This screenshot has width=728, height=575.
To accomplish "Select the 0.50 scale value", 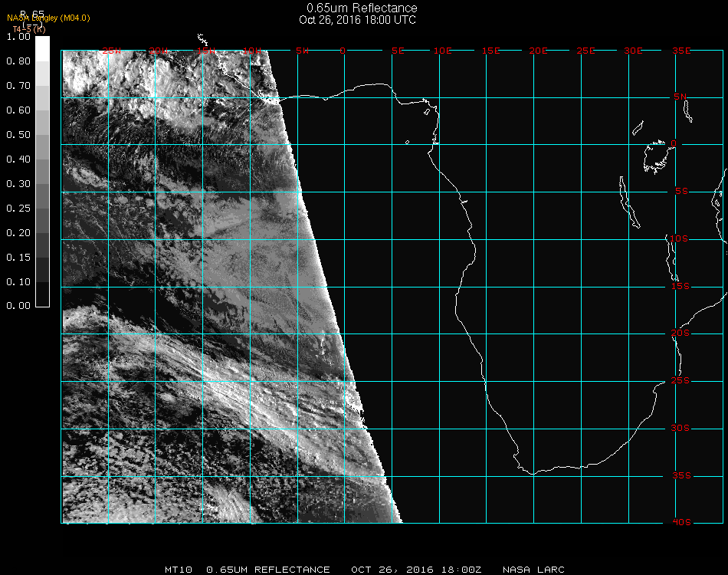I will [x=18, y=135].
